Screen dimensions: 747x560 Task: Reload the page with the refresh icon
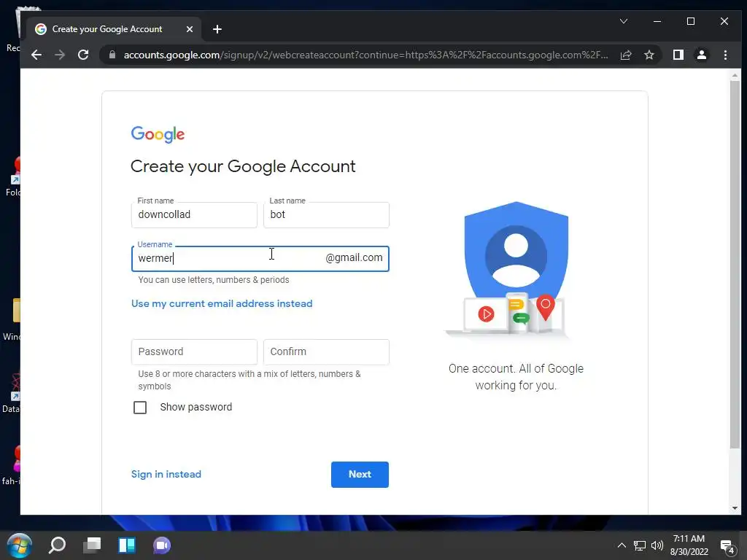(83, 55)
